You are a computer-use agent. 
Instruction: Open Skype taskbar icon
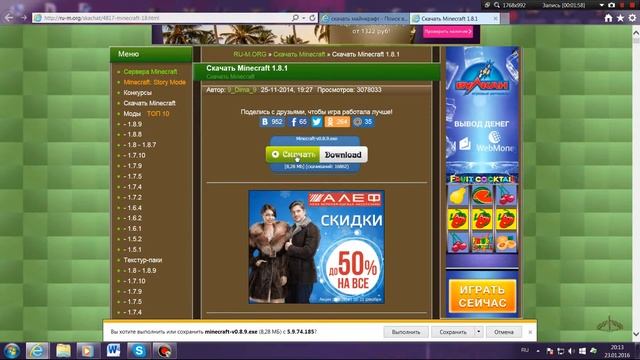click(x=138, y=351)
